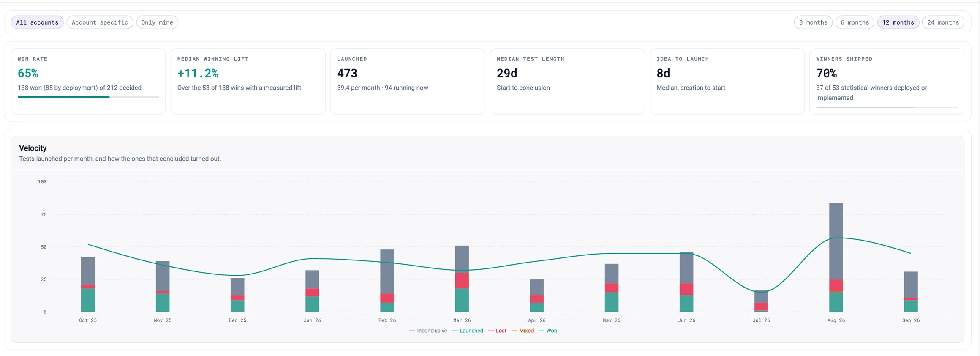980x356 pixels.
Task: Click "Over the 53 of 138 wins" description
Action: (239, 88)
